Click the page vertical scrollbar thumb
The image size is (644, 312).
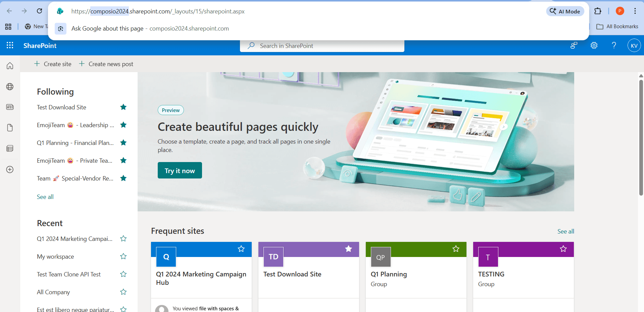click(x=641, y=137)
